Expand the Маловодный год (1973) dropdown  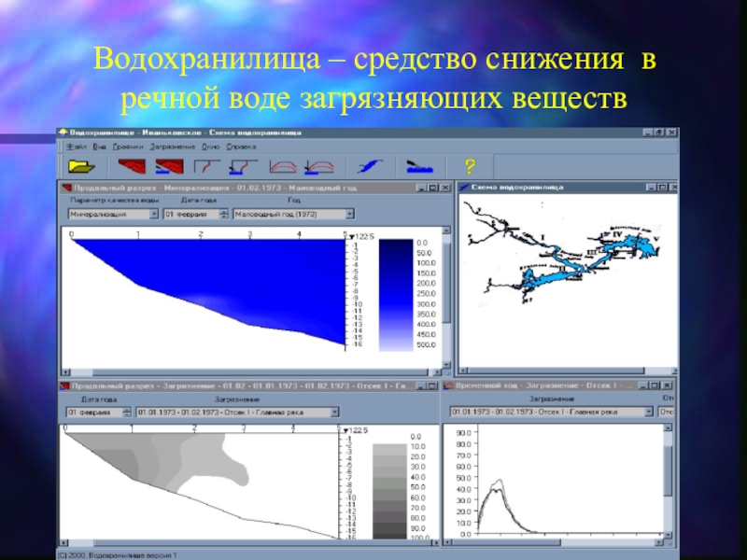pyautogui.click(x=349, y=215)
